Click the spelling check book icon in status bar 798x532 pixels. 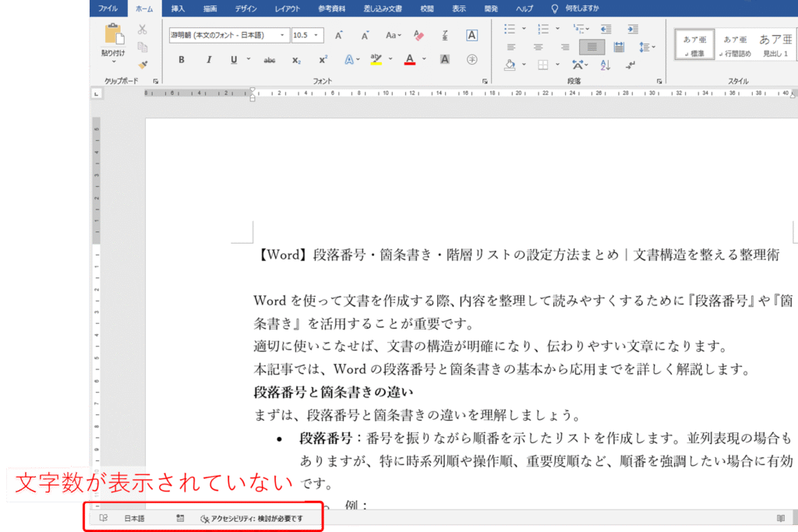coord(104,518)
